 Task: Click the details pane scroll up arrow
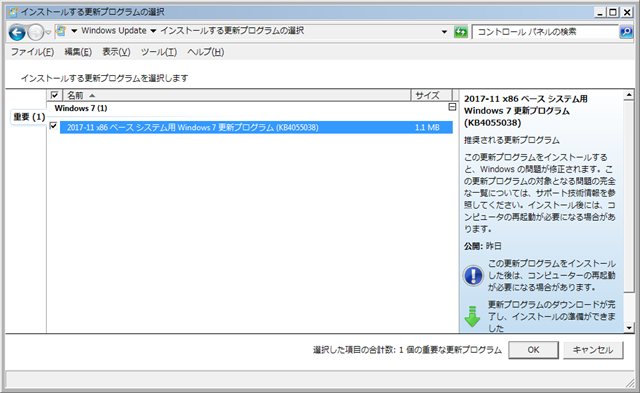tap(629, 95)
